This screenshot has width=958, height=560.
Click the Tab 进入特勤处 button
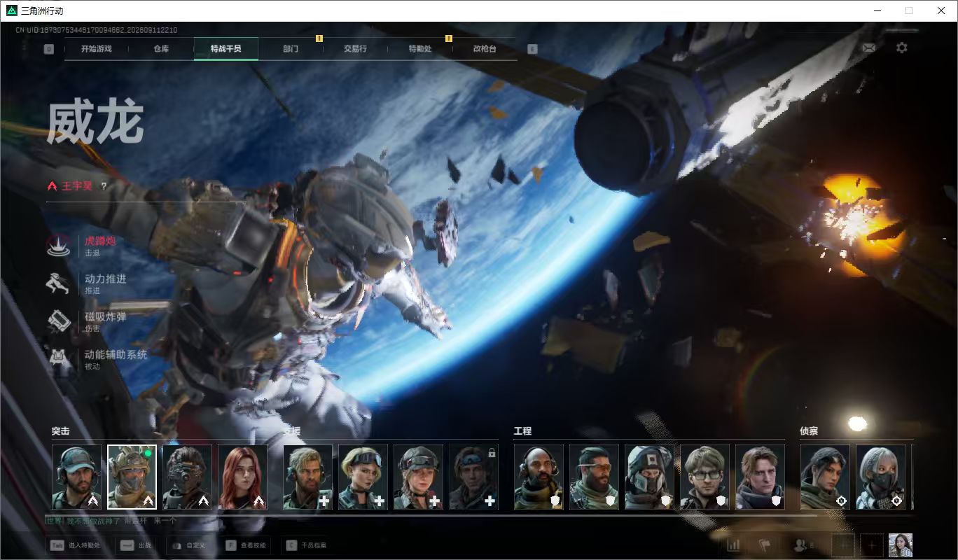pos(74,545)
